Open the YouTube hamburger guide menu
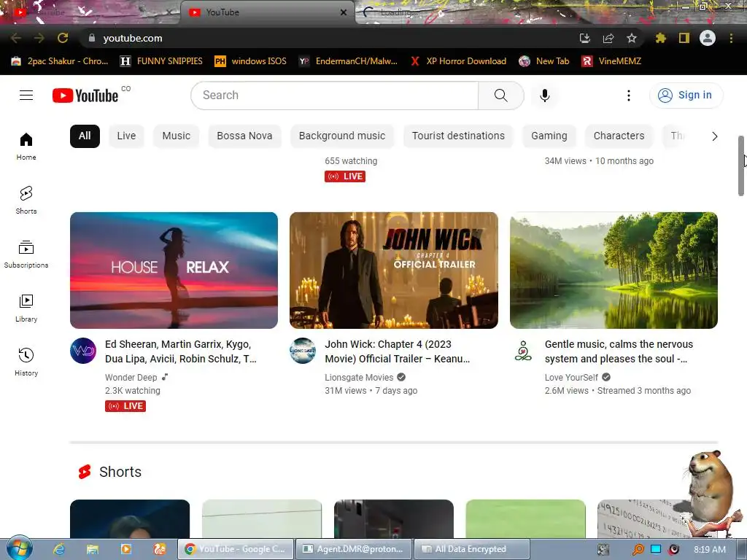The image size is (747, 560). [26, 96]
